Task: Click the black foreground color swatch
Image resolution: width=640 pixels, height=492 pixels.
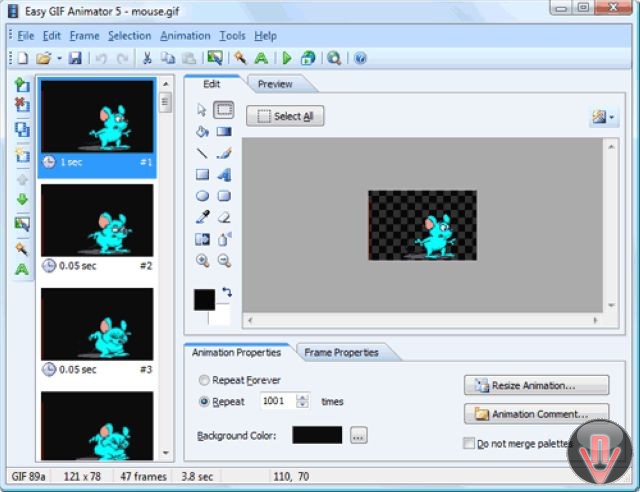Action: click(204, 300)
